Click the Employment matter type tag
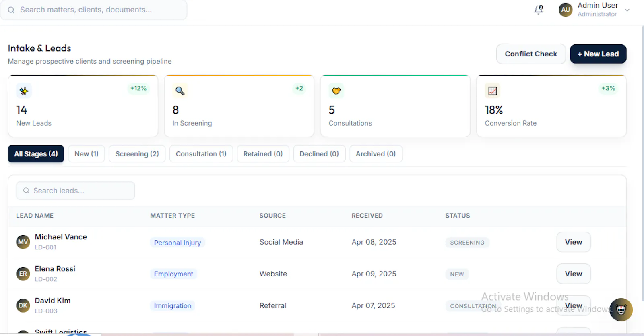This screenshot has width=644, height=336. [173, 274]
